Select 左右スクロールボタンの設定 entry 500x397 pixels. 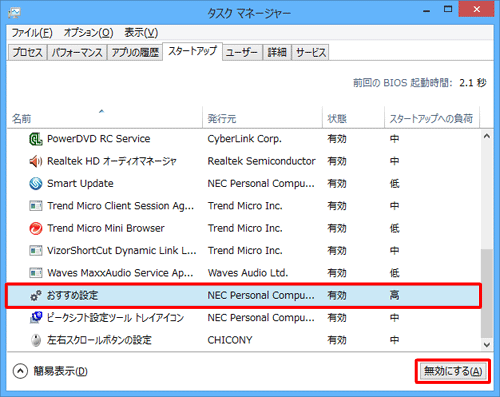pos(99,340)
